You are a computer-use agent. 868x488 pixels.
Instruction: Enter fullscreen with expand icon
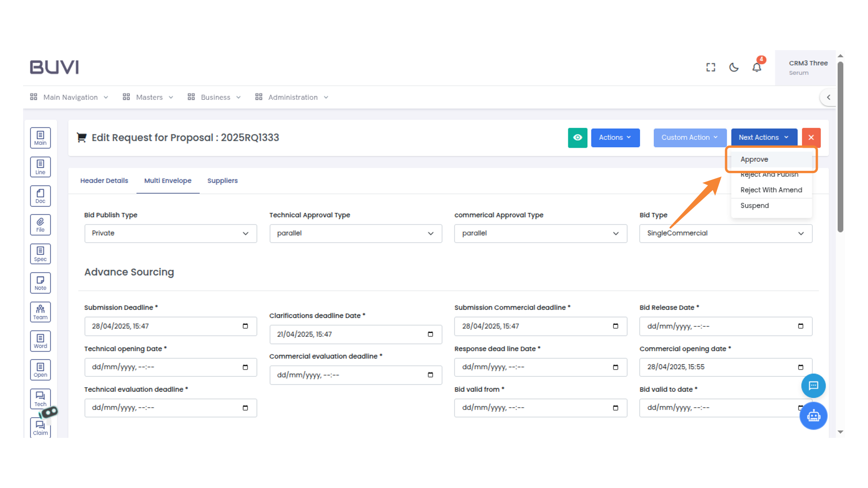point(711,67)
